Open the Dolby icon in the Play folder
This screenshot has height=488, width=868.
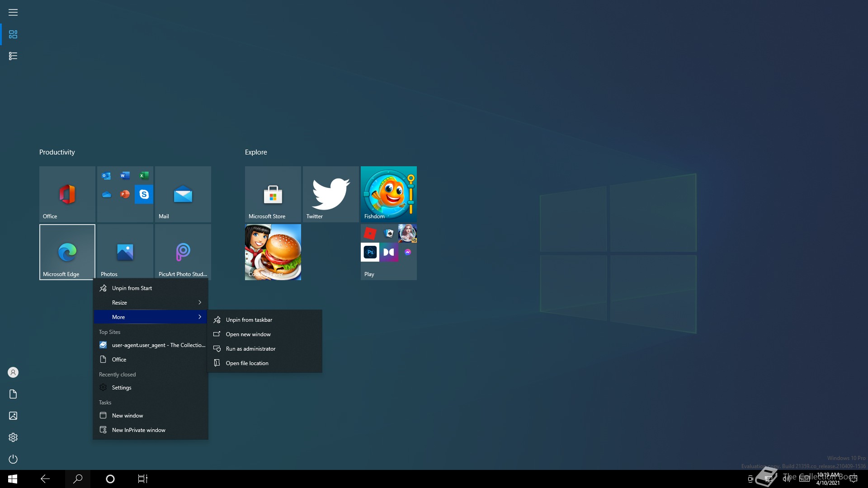tap(389, 252)
